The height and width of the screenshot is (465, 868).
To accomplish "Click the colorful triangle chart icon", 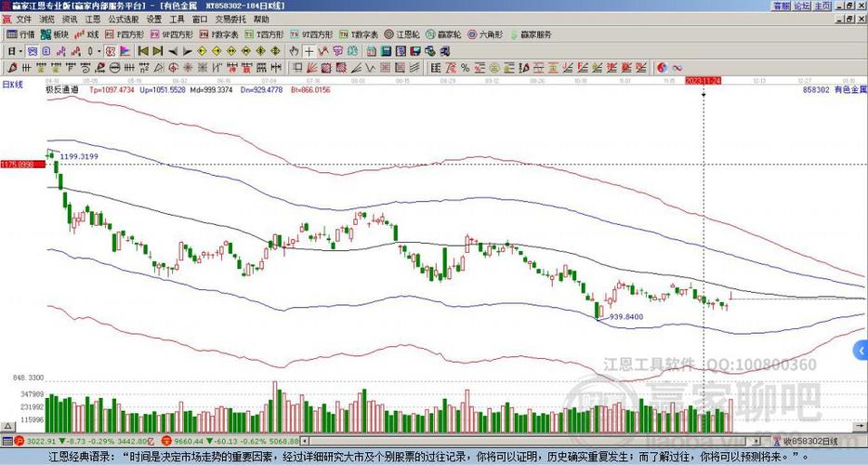I will pyautogui.click(x=125, y=51).
